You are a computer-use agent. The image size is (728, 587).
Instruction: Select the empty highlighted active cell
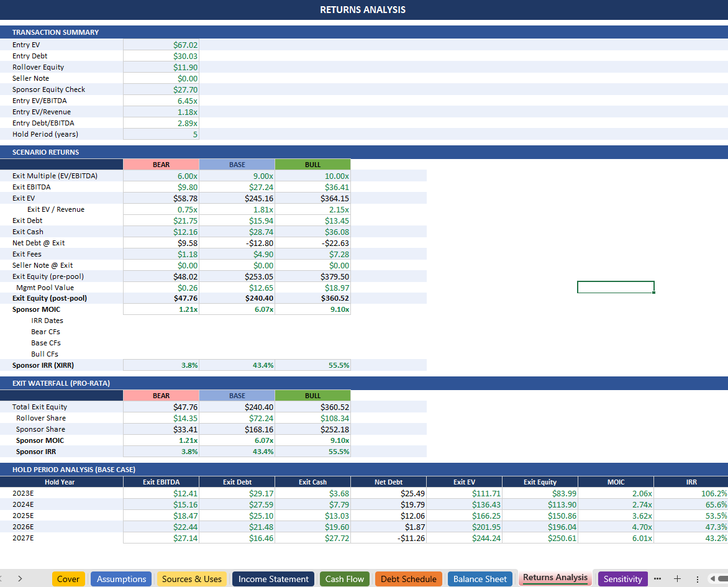616,287
